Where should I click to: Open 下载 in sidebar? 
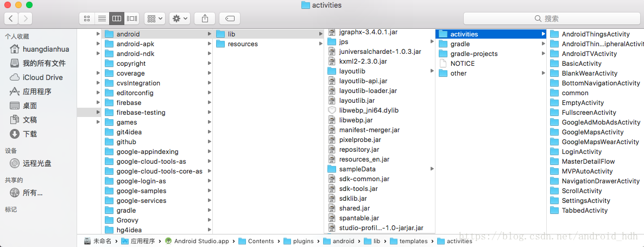point(23,134)
